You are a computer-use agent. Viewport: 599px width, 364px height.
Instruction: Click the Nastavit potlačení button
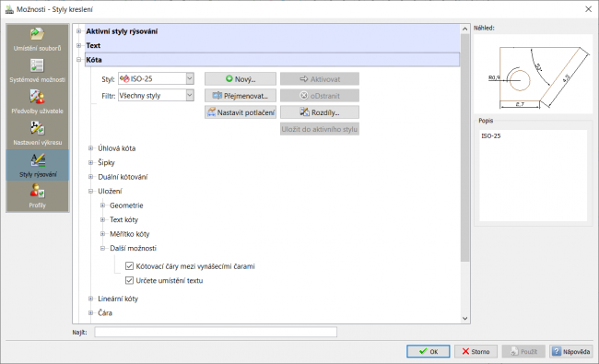(x=241, y=112)
